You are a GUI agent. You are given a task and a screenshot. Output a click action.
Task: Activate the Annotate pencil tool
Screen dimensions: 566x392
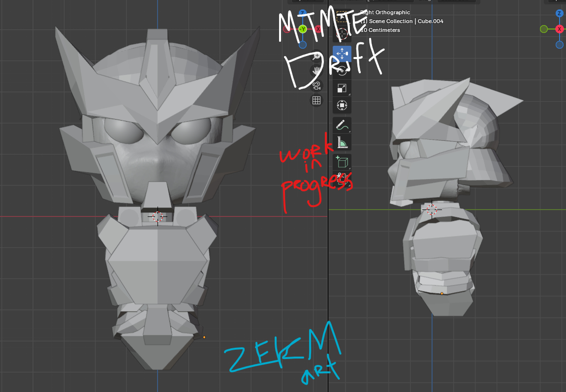point(342,125)
